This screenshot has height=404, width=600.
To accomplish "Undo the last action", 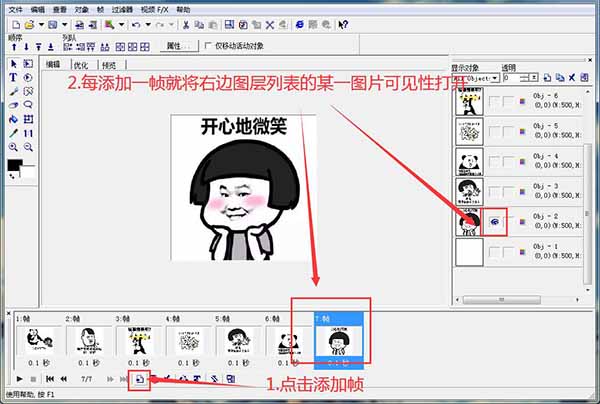I will 136,25.
